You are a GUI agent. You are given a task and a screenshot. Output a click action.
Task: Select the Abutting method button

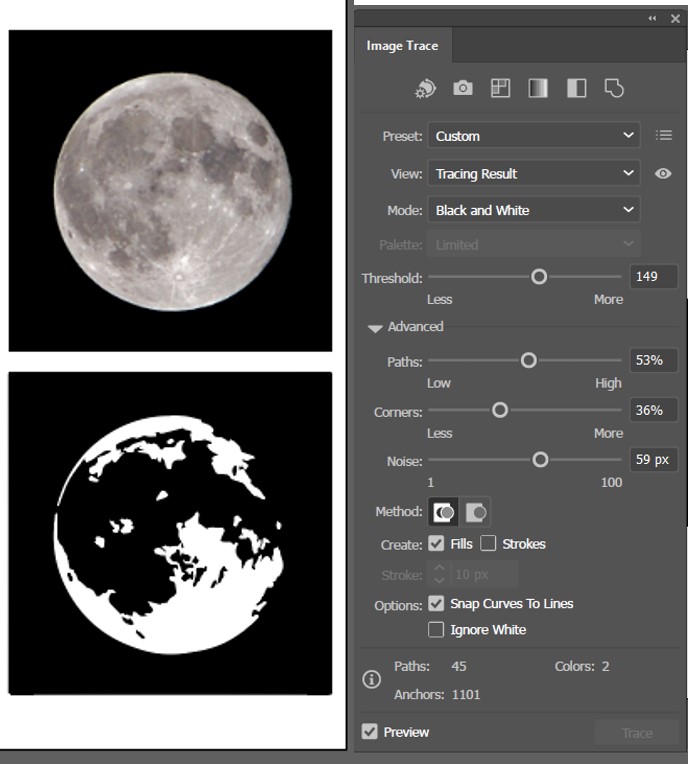[443, 512]
